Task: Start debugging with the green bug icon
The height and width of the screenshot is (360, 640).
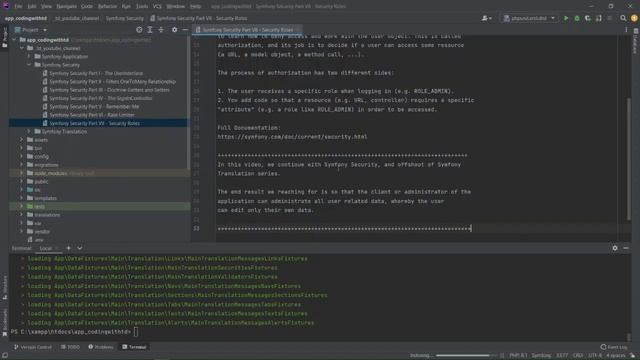Action: pos(577,18)
